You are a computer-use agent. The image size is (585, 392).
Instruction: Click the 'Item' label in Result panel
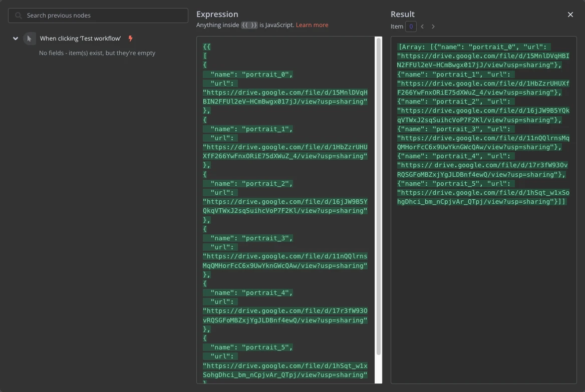(x=397, y=27)
